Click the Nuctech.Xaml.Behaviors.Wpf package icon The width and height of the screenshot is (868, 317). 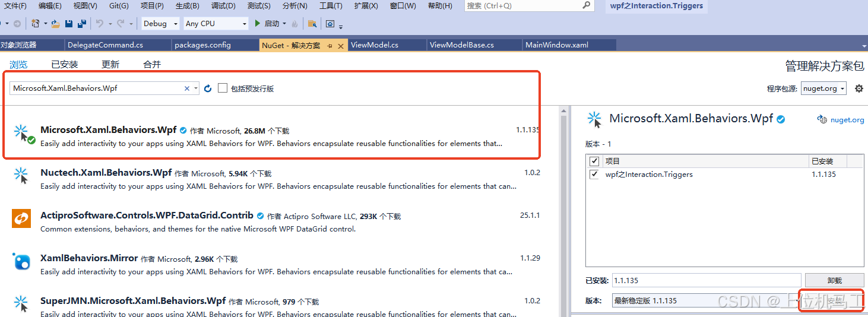[21, 177]
